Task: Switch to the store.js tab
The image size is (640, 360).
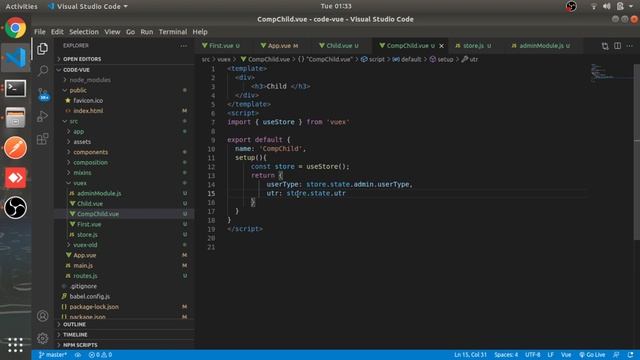Action: coord(473,46)
